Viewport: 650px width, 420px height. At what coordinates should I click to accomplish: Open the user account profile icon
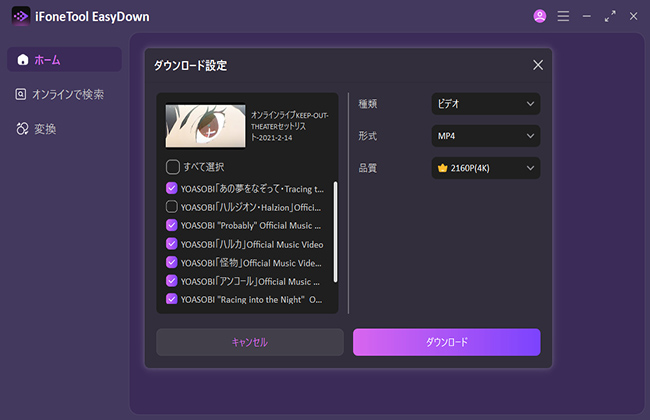[x=540, y=16]
